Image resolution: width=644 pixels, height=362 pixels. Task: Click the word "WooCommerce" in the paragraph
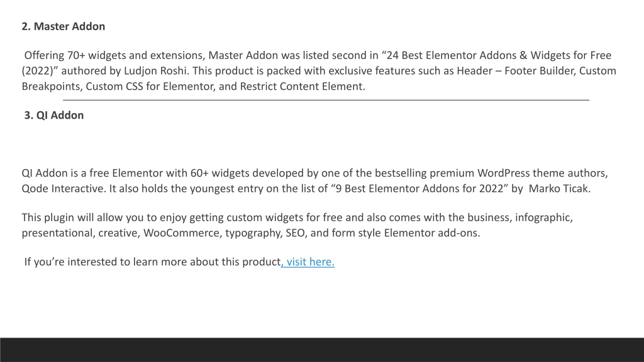click(181, 233)
